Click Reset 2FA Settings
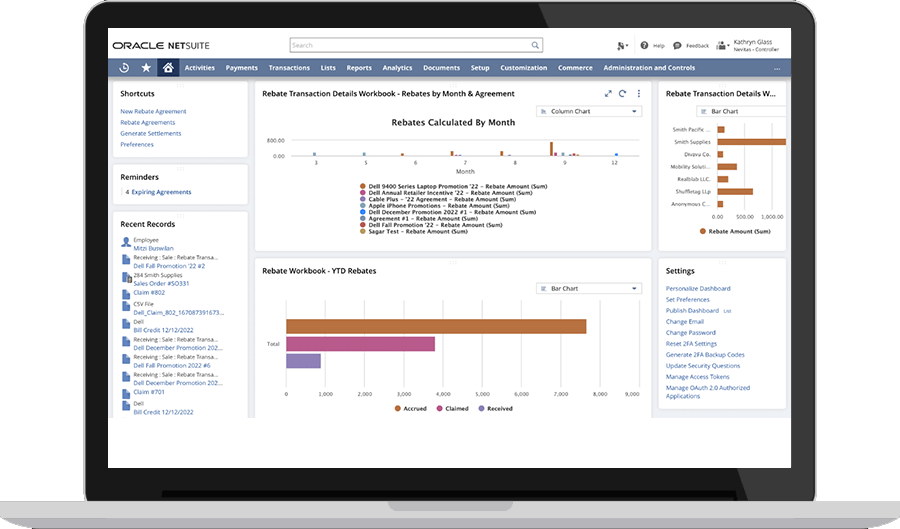The width and height of the screenshot is (900, 529). click(691, 344)
